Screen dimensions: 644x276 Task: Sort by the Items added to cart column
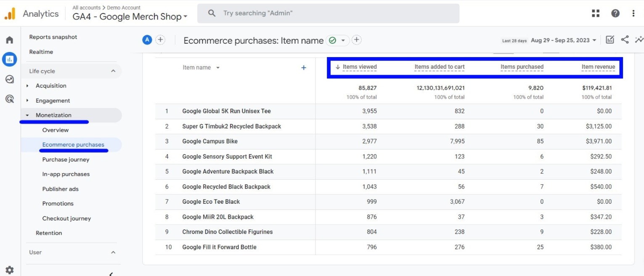pyautogui.click(x=440, y=67)
